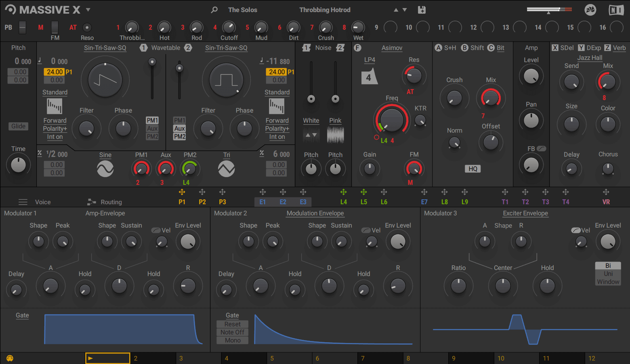Click the Reset button in Modulator 2
Screen dimensions: 630x364
click(x=232, y=324)
